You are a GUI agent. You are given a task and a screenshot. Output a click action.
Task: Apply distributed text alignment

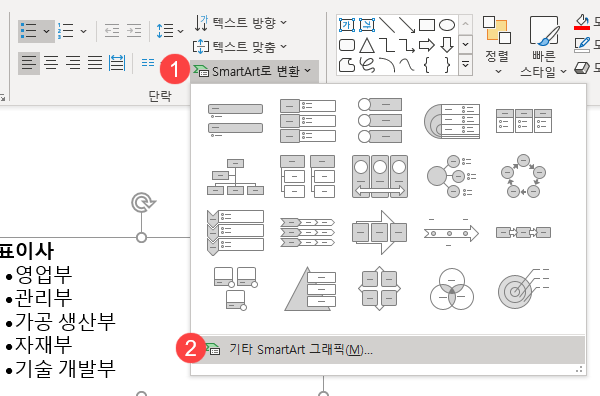(117, 63)
